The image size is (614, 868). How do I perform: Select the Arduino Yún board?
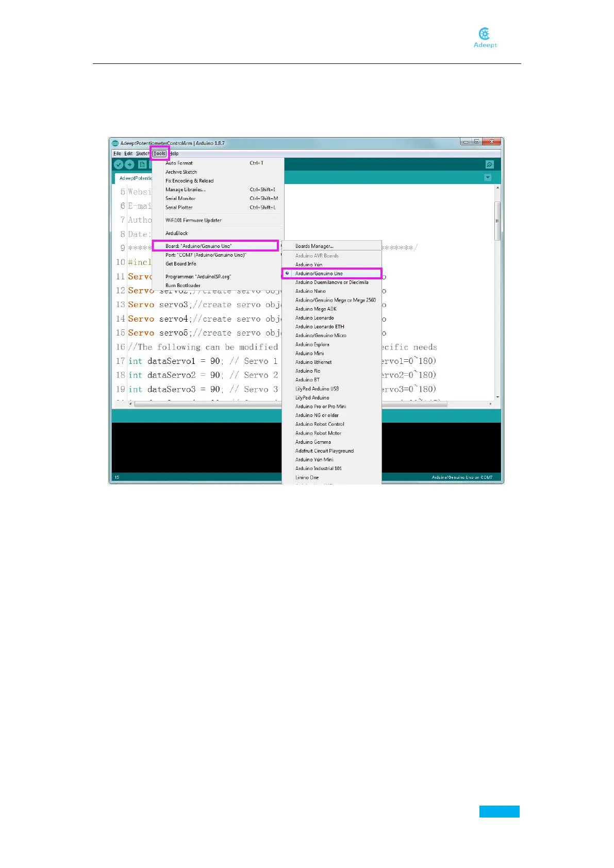click(331, 265)
